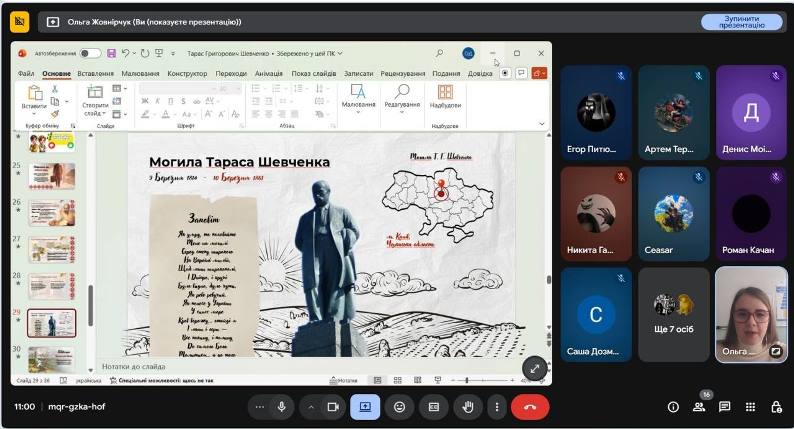Save the PowerPoint file with disk icon
This screenshot has height=429, width=794.
click(x=111, y=53)
